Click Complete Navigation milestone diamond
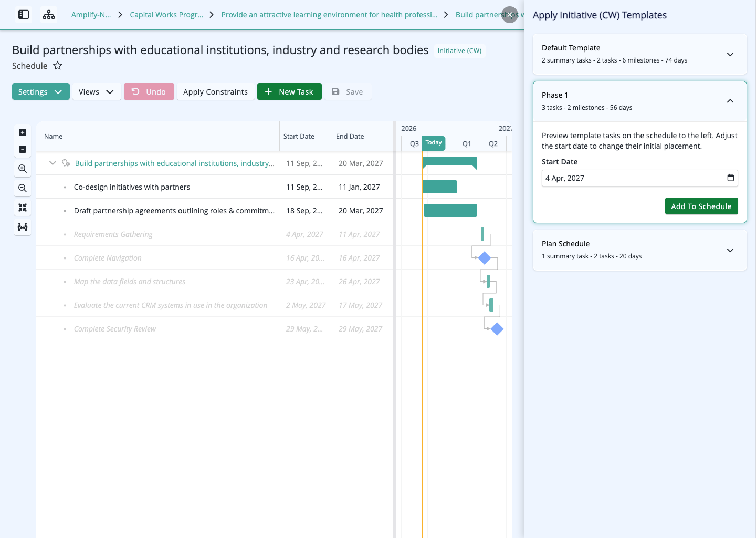 coord(485,257)
